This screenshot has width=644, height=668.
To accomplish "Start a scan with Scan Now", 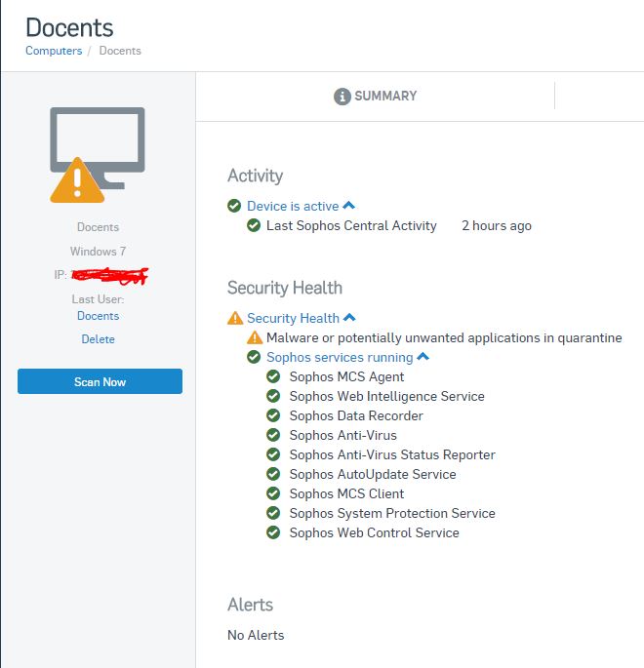I will coord(100,381).
